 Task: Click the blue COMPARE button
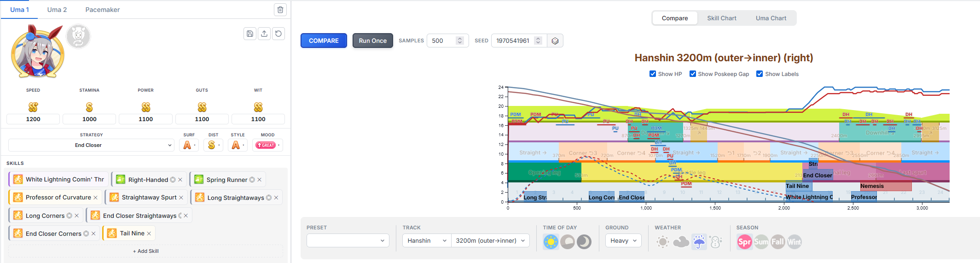[324, 41]
